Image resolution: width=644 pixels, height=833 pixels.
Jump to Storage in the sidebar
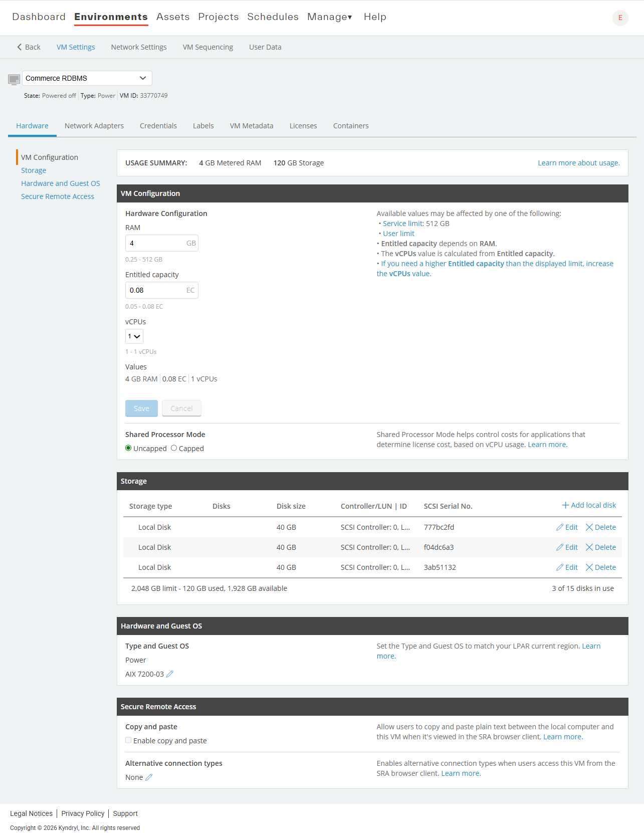34,170
